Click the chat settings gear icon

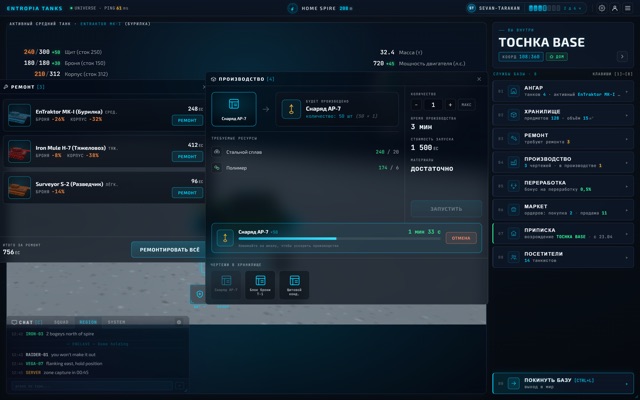(179, 322)
